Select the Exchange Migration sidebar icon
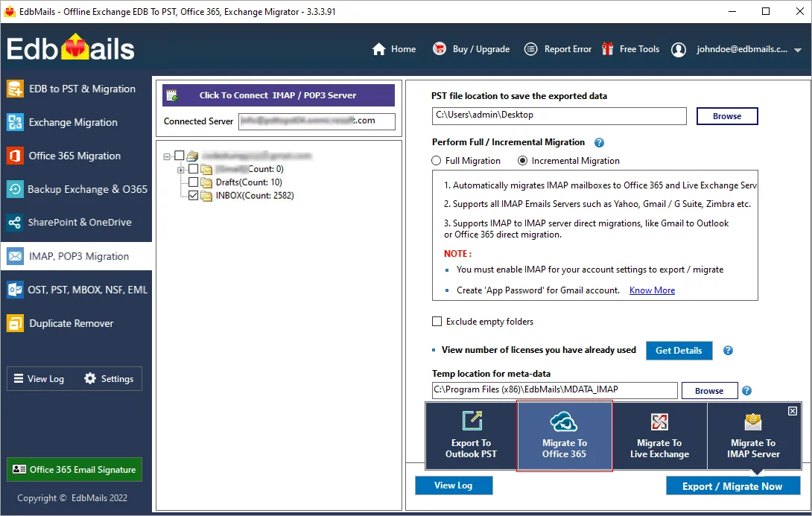812x516 pixels. click(x=74, y=122)
